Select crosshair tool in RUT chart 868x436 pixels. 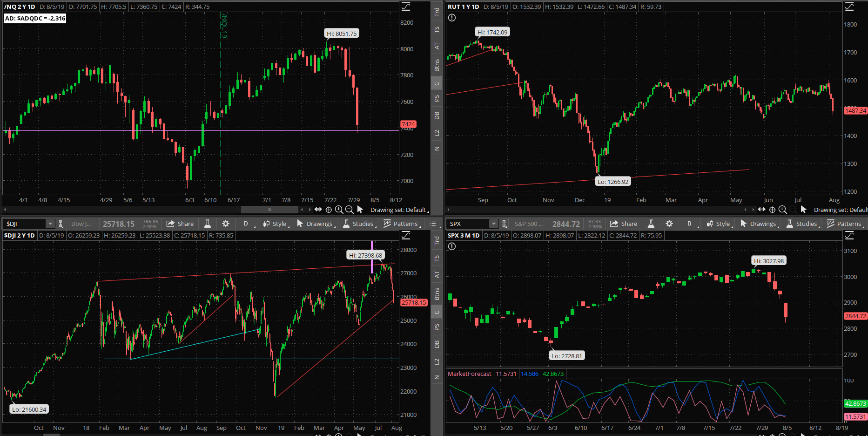click(x=772, y=210)
